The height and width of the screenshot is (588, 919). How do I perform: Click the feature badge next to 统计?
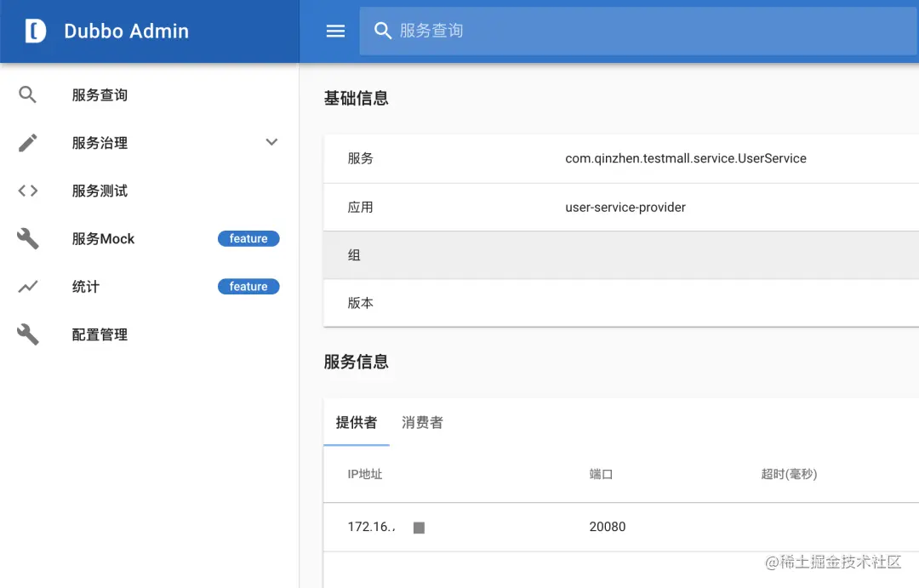pyautogui.click(x=248, y=286)
